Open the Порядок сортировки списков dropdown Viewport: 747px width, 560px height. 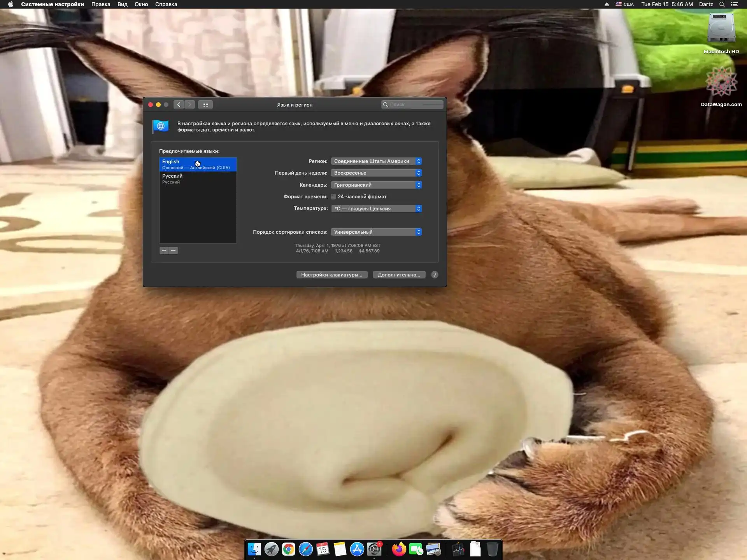pyautogui.click(x=376, y=232)
